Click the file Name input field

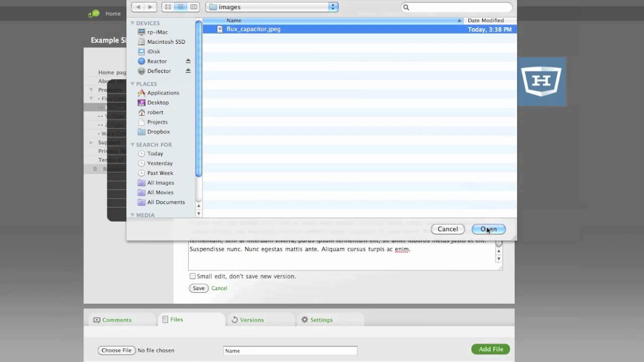[290, 351]
